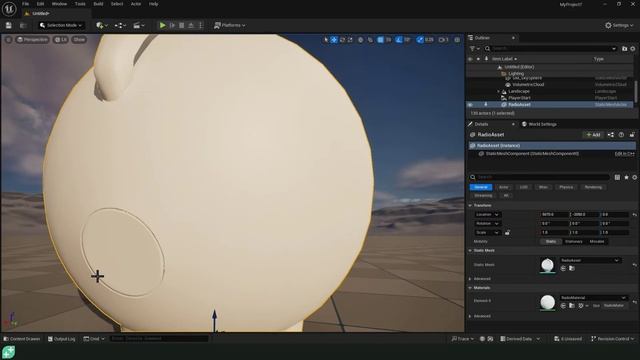Click Outliner create new folder icon
This screenshot has height=360, width=640.
(624, 49)
